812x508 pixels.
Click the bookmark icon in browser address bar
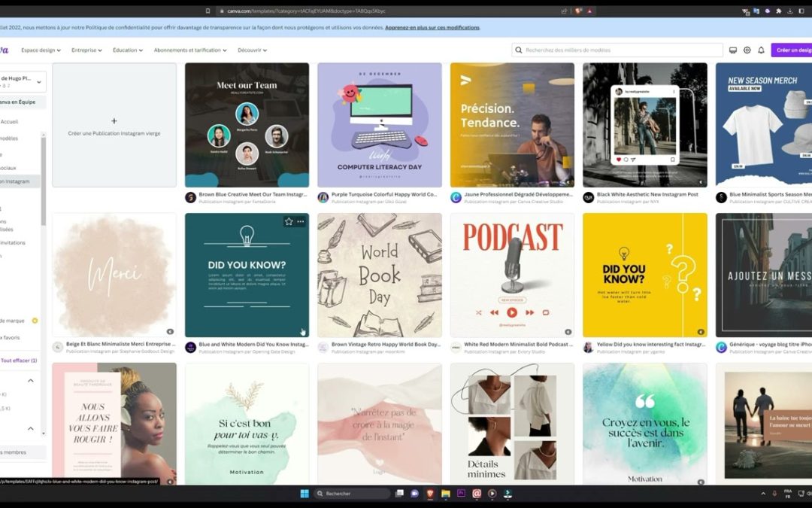208,11
